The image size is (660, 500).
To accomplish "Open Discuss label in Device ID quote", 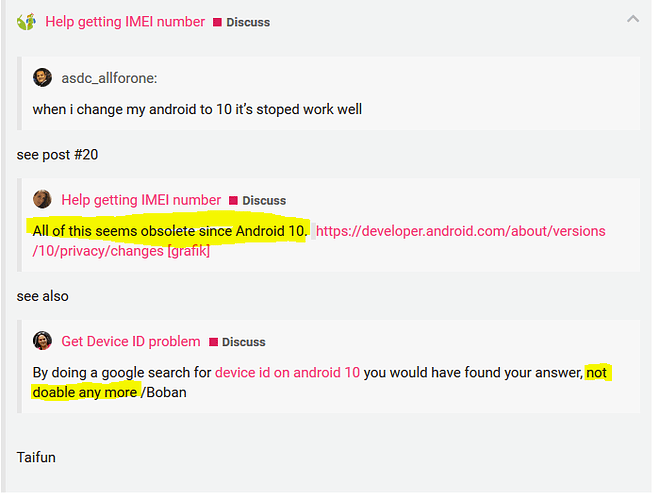I will (244, 342).
